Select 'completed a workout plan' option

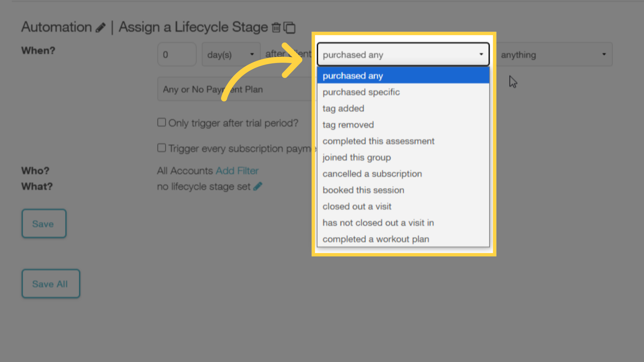376,239
